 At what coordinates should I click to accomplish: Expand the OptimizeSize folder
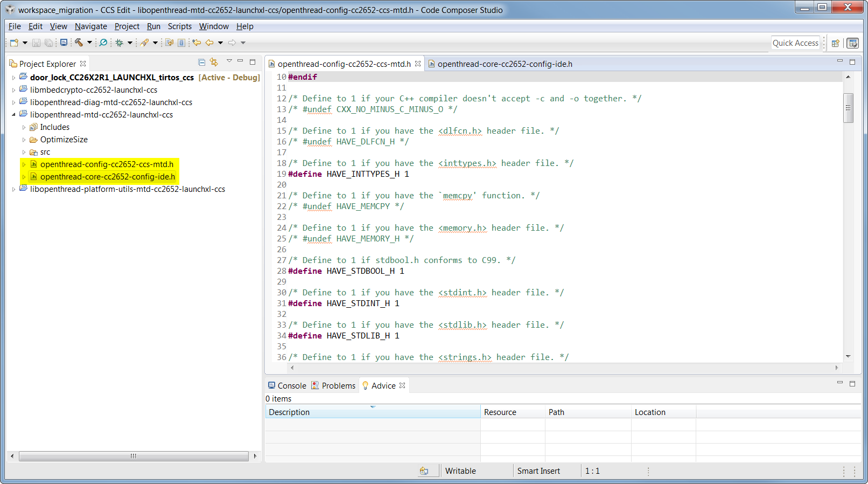(x=24, y=140)
